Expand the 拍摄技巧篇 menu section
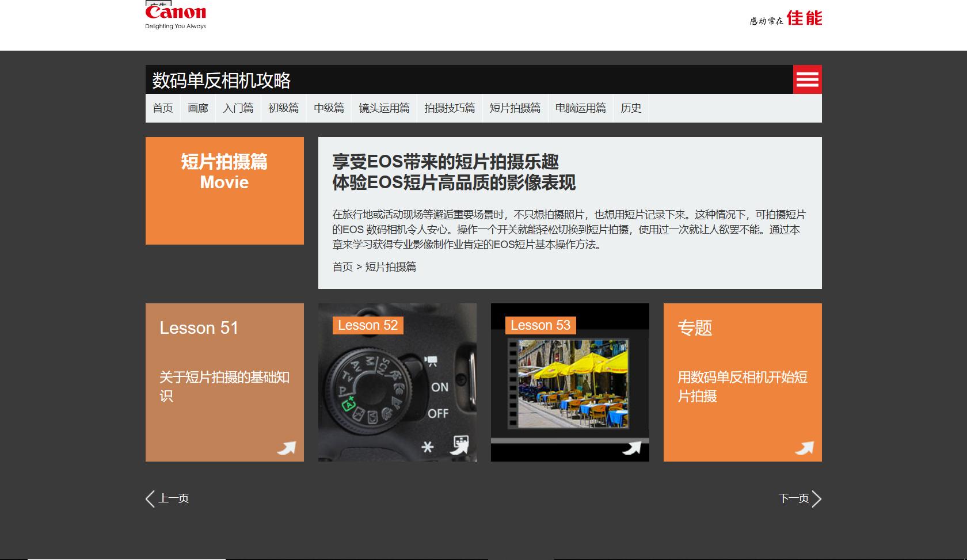967x560 pixels. point(450,108)
